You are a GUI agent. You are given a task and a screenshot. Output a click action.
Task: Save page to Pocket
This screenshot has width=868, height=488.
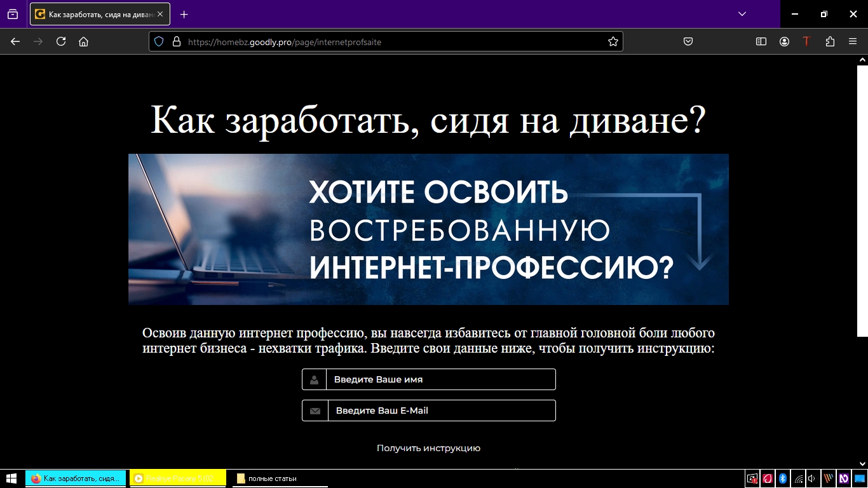pos(688,41)
